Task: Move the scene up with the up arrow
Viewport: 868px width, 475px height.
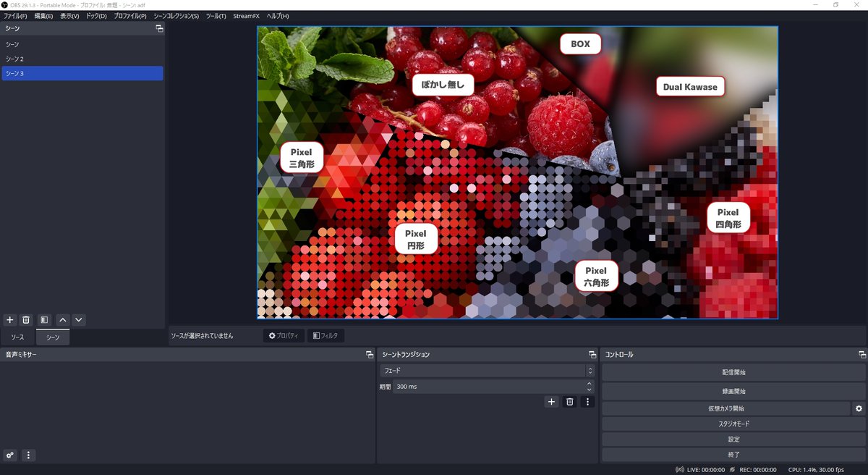Action: [63, 319]
